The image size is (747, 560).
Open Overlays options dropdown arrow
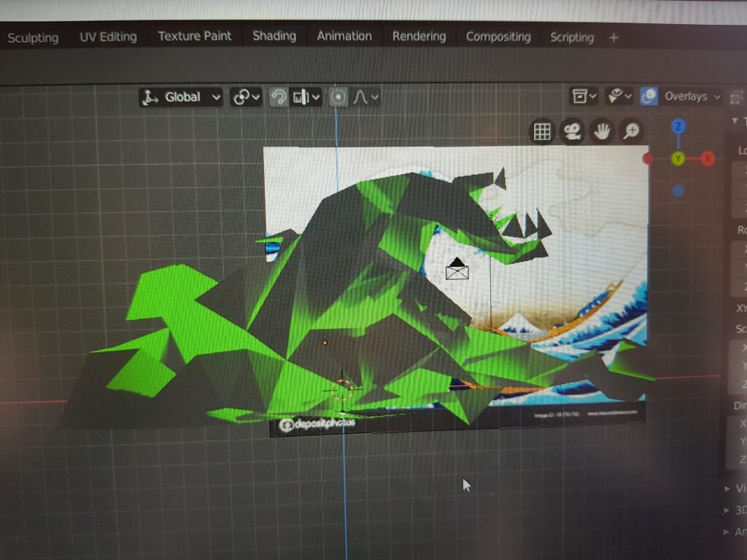[x=716, y=96]
